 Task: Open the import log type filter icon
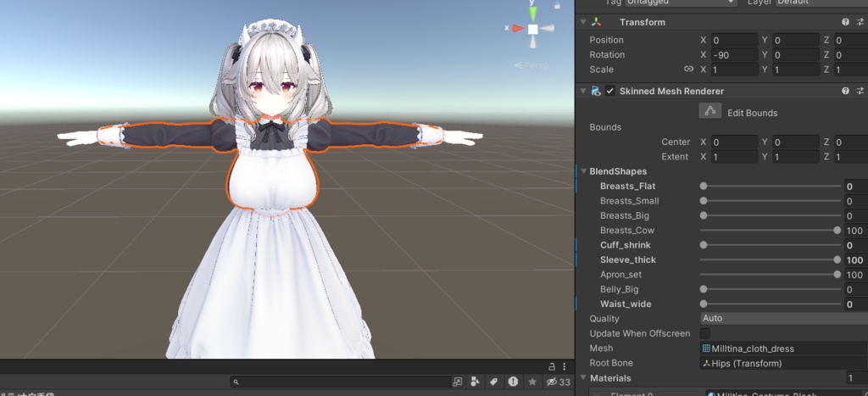coord(513,382)
